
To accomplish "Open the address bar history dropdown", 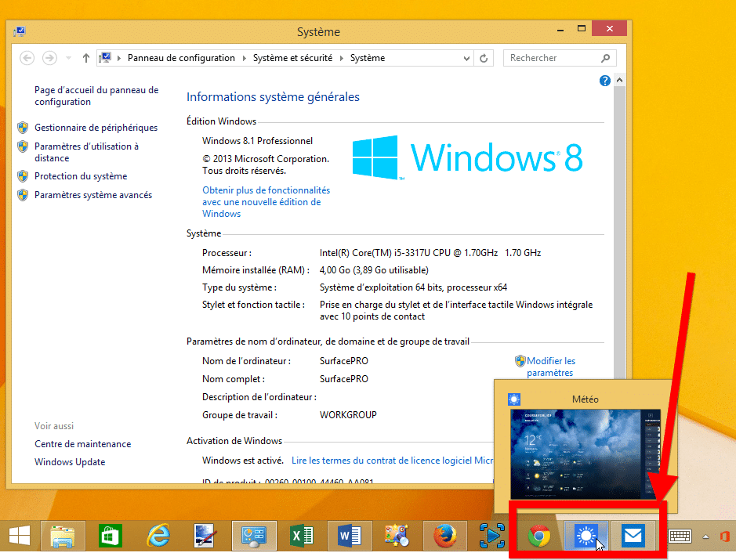I will [x=466, y=58].
